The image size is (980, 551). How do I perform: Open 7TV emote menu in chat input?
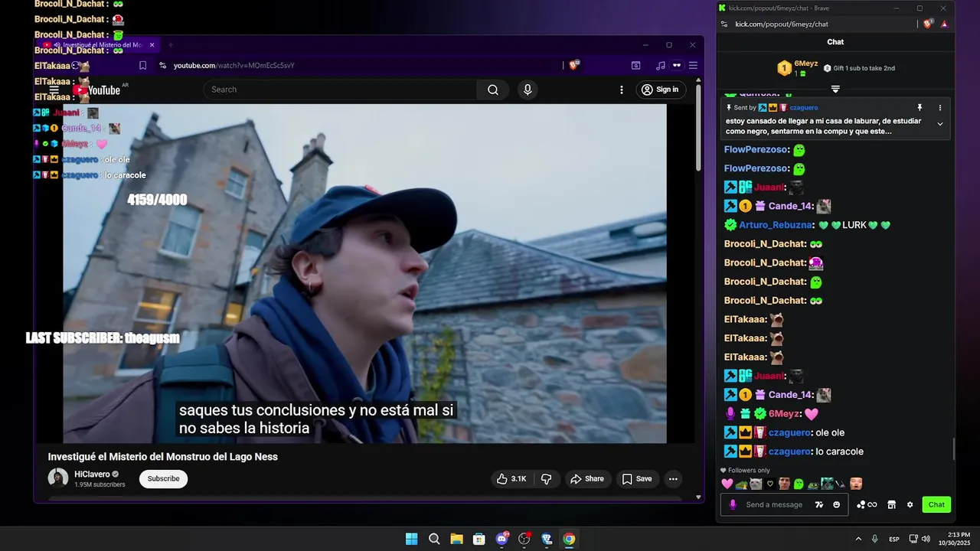tap(819, 504)
